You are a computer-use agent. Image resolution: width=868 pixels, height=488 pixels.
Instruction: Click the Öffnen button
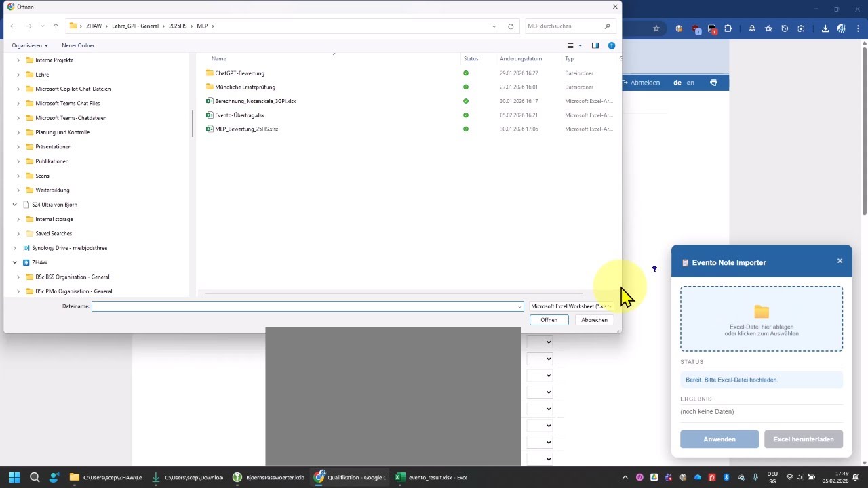click(x=549, y=320)
